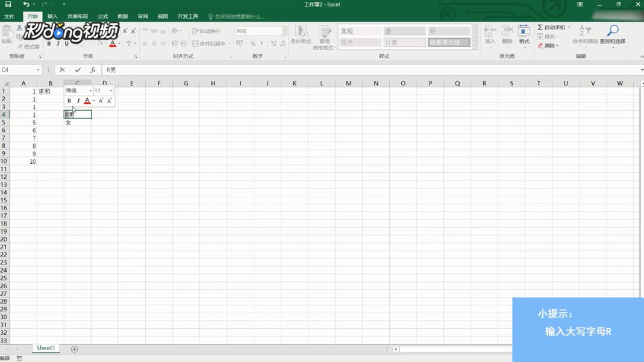Image resolution: width=644 pixels, height=362 pixels.
Task: Toggle Merge and Center (合并后居中)
Action: click(209, 43)
